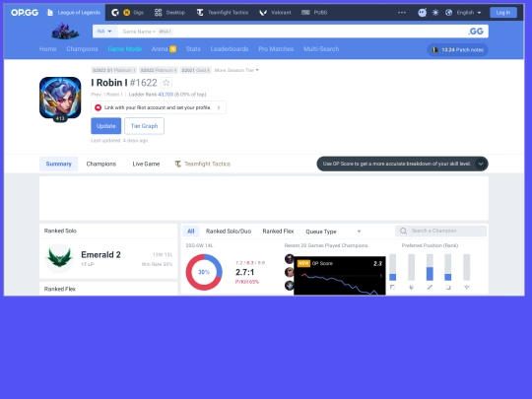
Task: Open the Leaderboards nav item
Action: tap(230, 49)
